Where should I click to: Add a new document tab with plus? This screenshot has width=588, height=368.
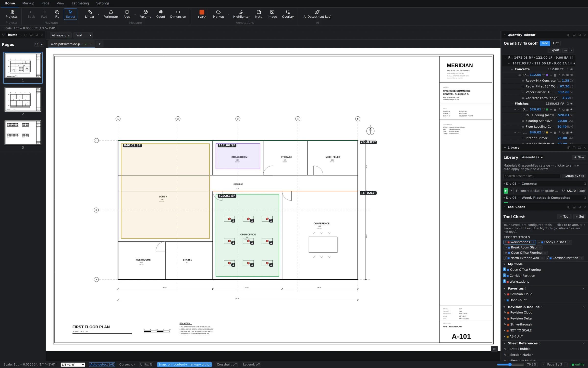pyautogui.click(x=99, y=44)
